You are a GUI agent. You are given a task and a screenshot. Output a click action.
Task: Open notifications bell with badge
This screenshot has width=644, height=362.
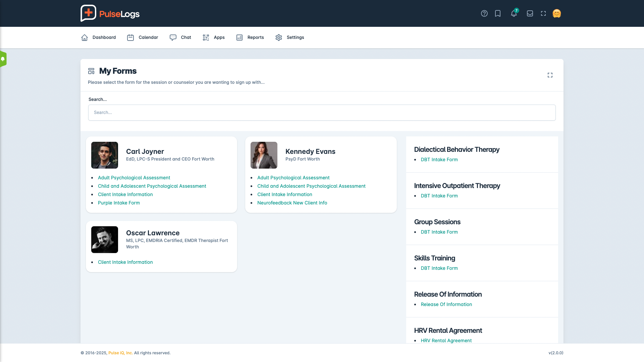514,13
